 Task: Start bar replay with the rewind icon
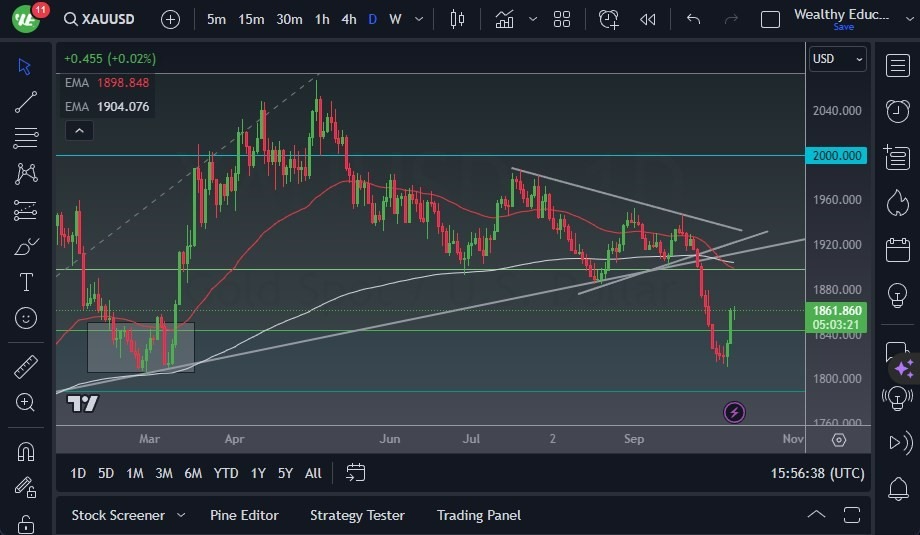coord(648,19)
